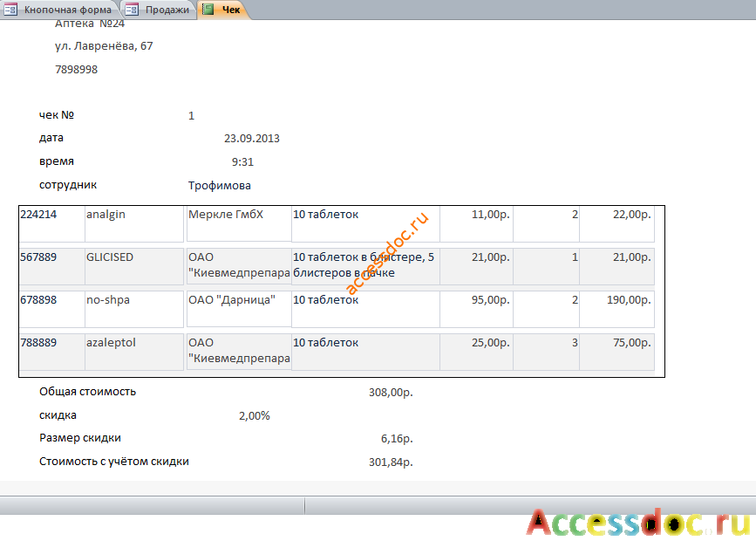Click the form icon on Продажи tab
756x541 pixels.
click(133, 10)
